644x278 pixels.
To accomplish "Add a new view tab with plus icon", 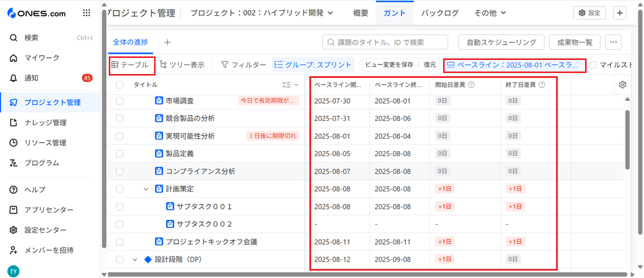I will click(x=168, y=42).
